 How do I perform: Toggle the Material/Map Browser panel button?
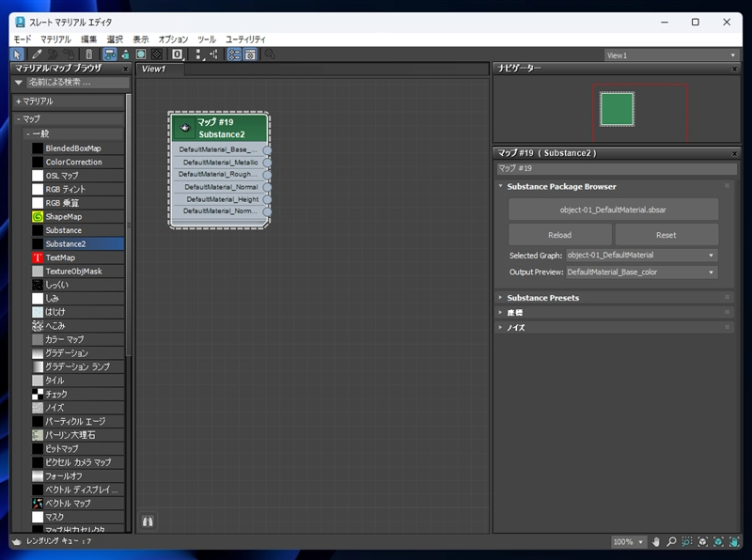(234, 54)
